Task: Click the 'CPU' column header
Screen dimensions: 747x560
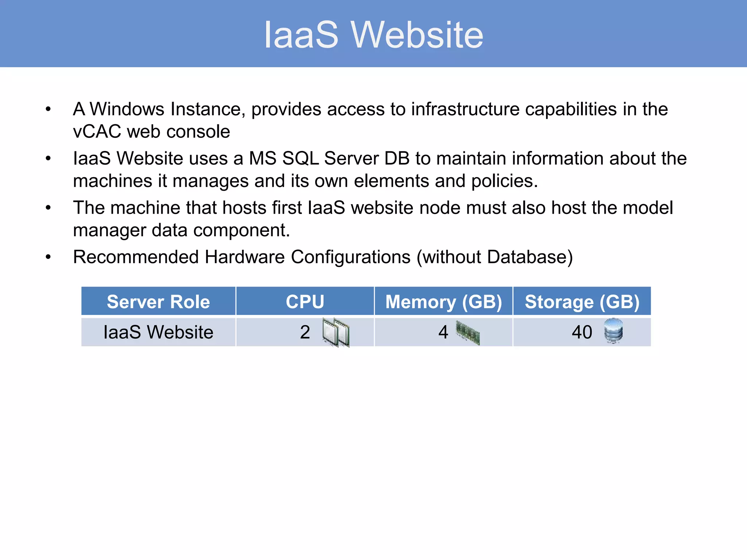Action: (x=305, y=302)
